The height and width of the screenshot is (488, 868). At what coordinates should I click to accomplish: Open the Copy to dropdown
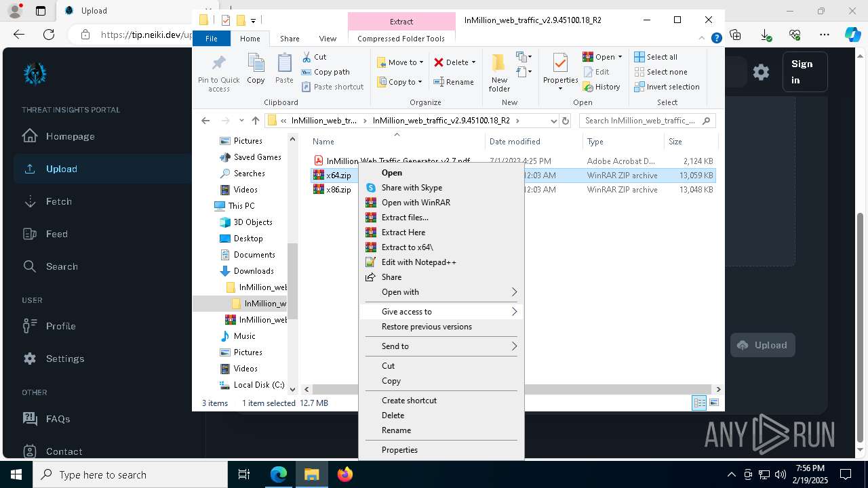[x=400, y=82]
